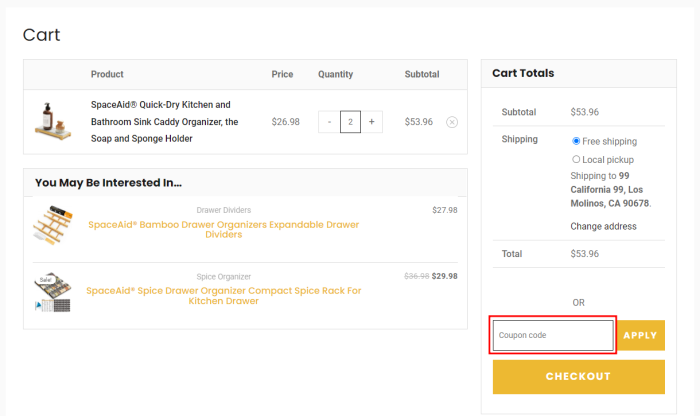Screen dimensions: 700x416
Task: Click the Spice Organizer category label
Action: click(224, 277)
